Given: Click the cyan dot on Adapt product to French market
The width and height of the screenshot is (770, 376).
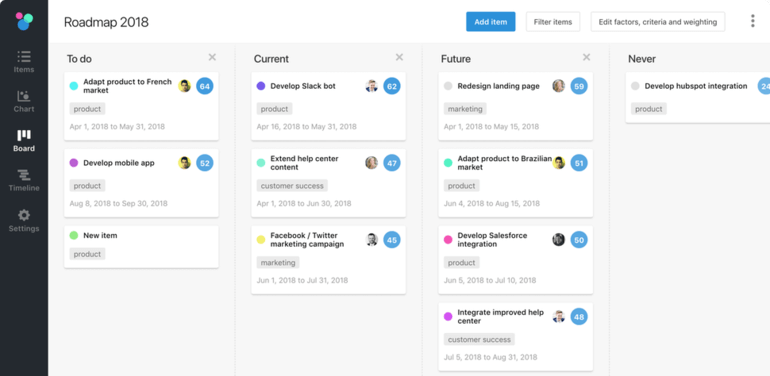Looking at the screenshot, I should [74, 86].
